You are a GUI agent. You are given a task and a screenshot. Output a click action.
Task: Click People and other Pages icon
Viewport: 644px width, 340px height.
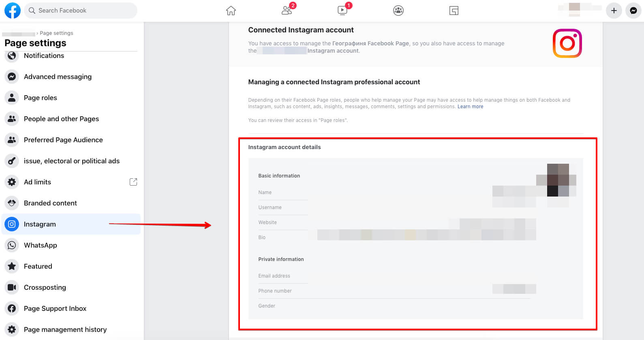pyautogui.click(x=12, y=119)
